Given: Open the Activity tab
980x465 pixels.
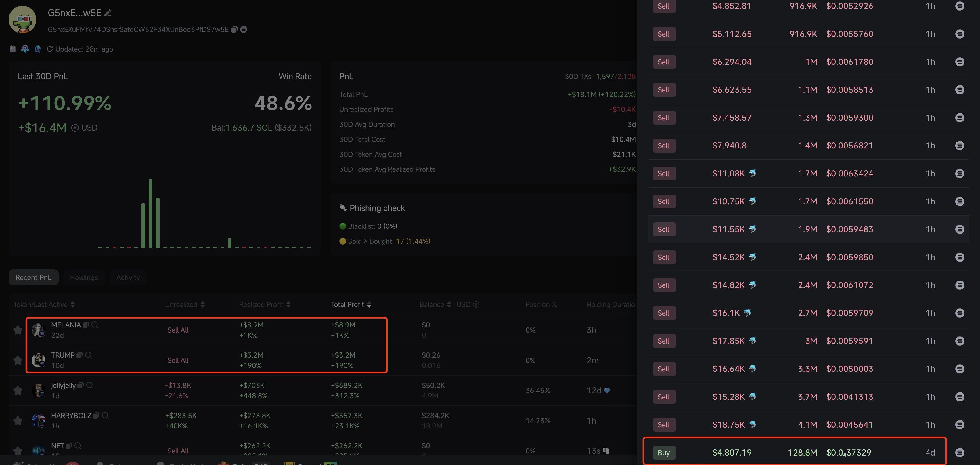Looking at the screenshot, I should (x=128, y=278).
